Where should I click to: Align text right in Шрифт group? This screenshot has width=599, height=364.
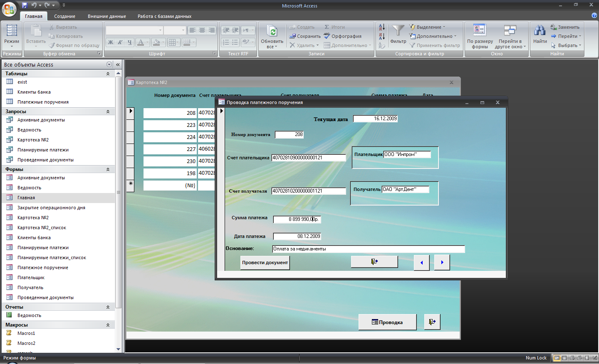pos(212,30)
